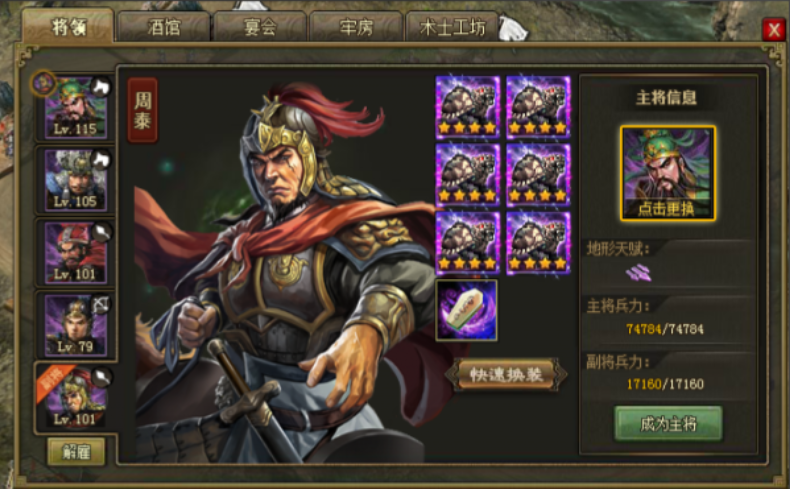Click the top-left turtle equipment slot
Viewport: 790px width, 489px height.
coord(468,107)
